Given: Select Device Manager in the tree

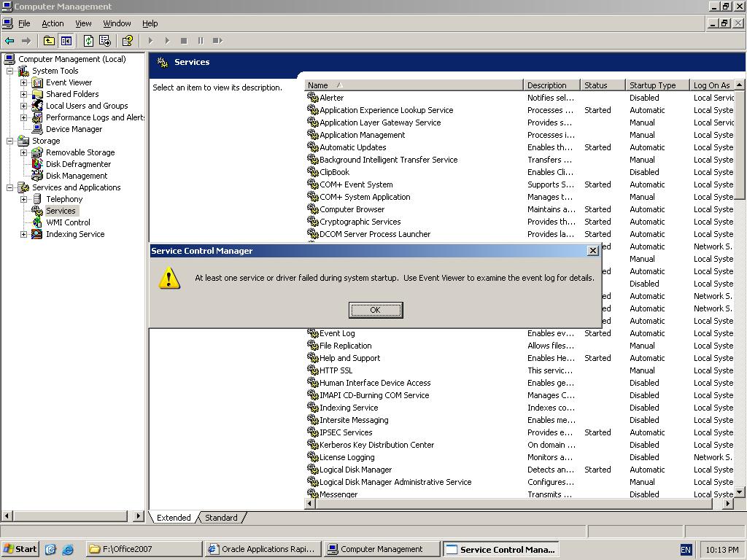Looking at the screenshot, I should coord(74,129).
